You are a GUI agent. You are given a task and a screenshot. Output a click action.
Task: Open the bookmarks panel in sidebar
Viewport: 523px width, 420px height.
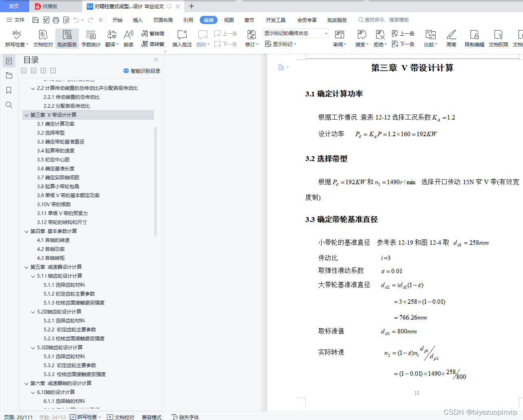[9, 90]
